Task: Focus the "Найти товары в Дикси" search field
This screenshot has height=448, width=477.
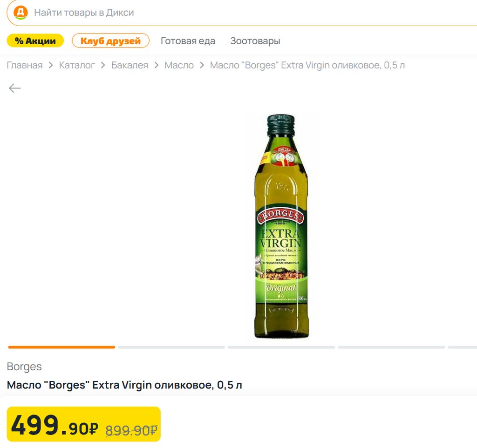Action: tap(233, 13)
